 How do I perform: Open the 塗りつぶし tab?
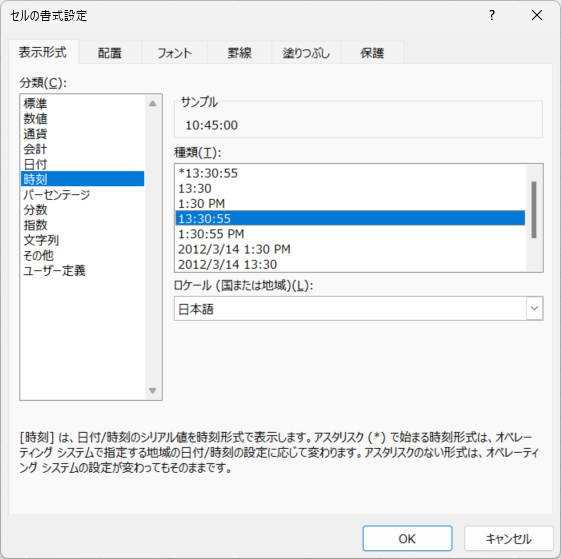tap(306, 53)
